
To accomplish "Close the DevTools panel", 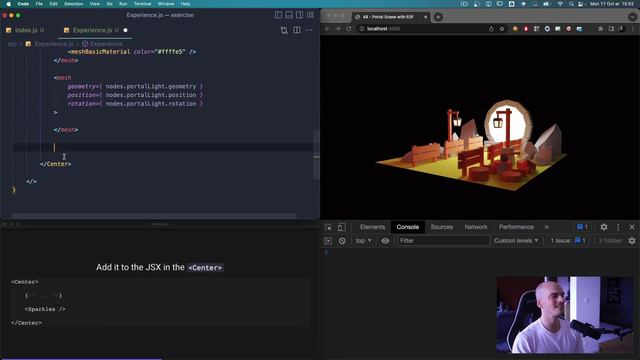I will coord(632,227).
